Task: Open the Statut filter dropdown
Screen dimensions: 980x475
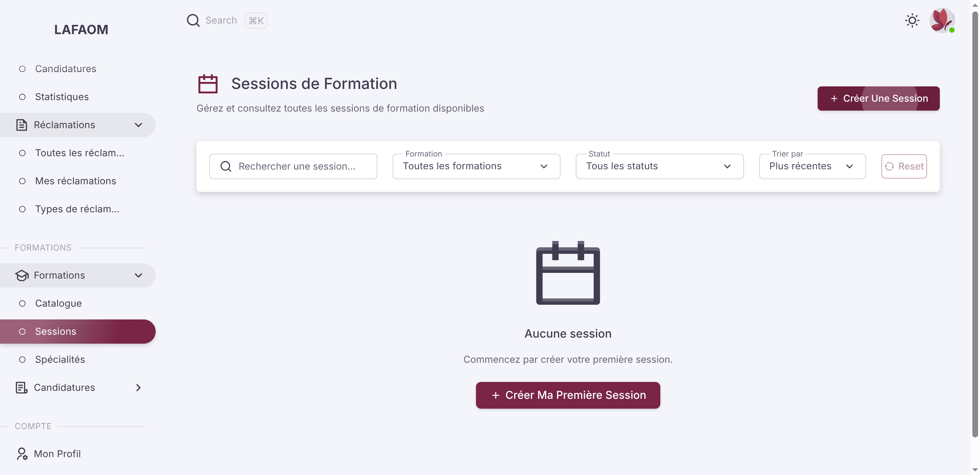Action: (x=659, y=166)
